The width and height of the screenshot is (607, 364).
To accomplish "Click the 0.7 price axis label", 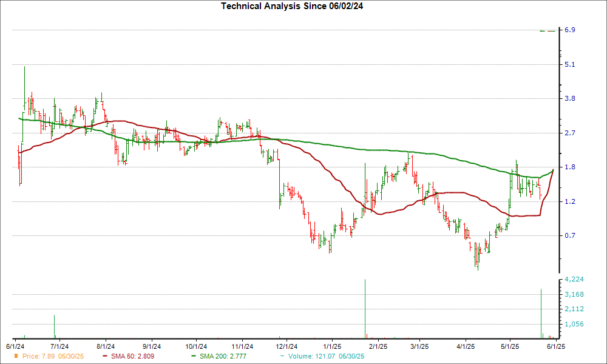I will 570,235.
